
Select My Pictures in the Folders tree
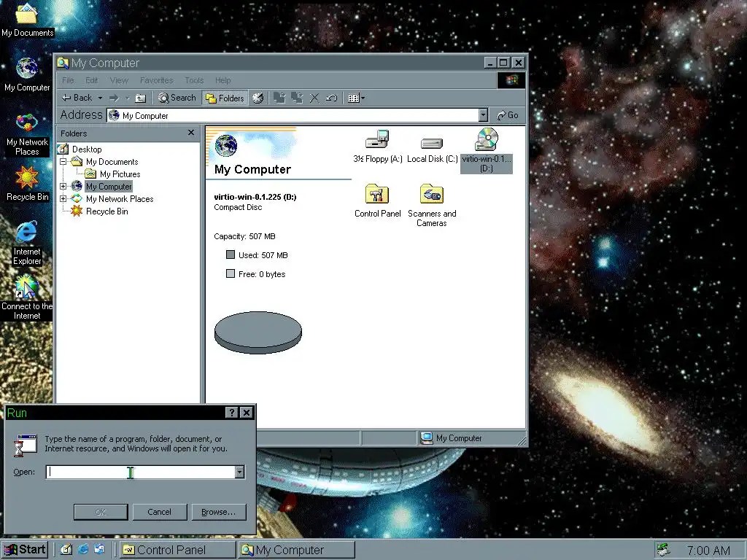pos(120,174)
